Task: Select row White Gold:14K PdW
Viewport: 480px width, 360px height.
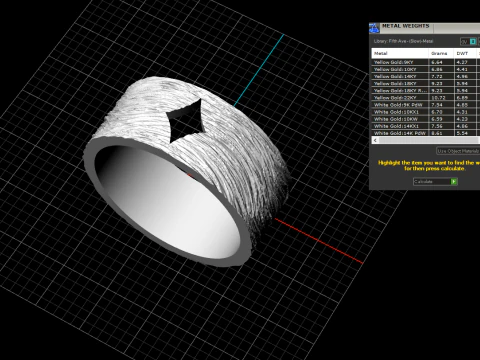Action: tap(426, 133)
